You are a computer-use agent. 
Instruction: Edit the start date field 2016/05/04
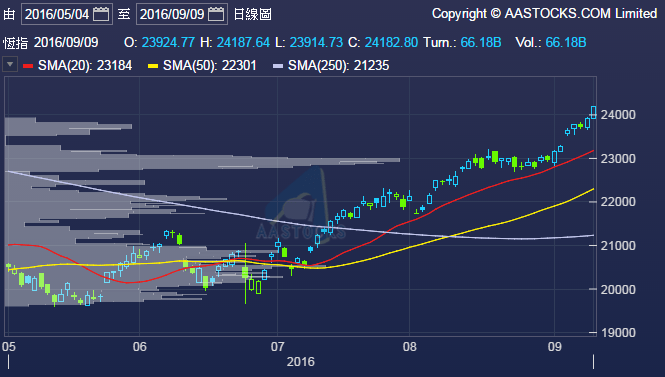pyautogui.click(x=67, y=14)
